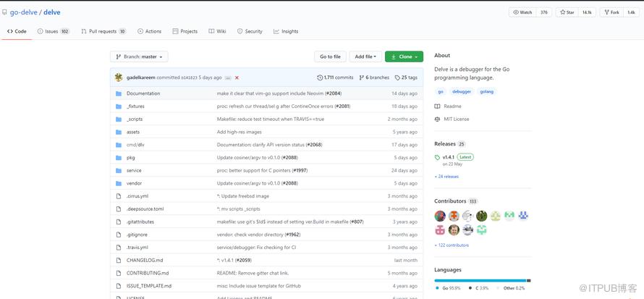Viewport: 644px width, 299px height.
Task: Show the + 24 releases link
Action: [x=446, y=177]
